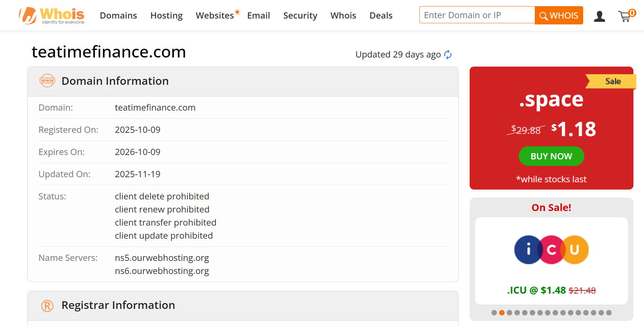Focus the Enter Domain or IP field
644x326 pixels.
tap(477, 15)
